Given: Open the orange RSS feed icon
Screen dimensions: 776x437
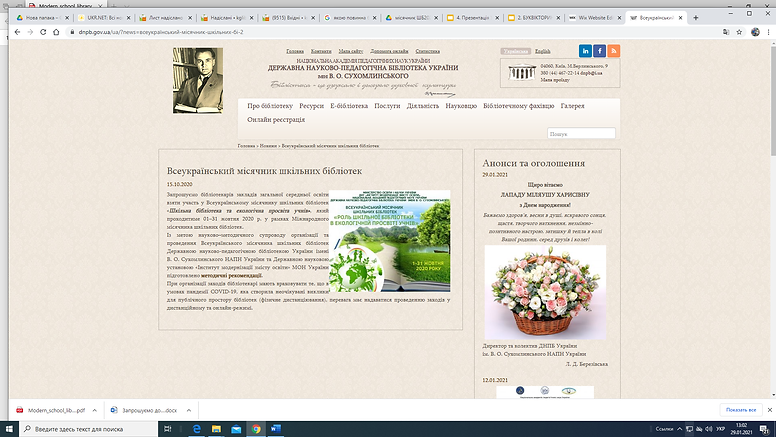Looking at the screenshot, I should [613, 51].
